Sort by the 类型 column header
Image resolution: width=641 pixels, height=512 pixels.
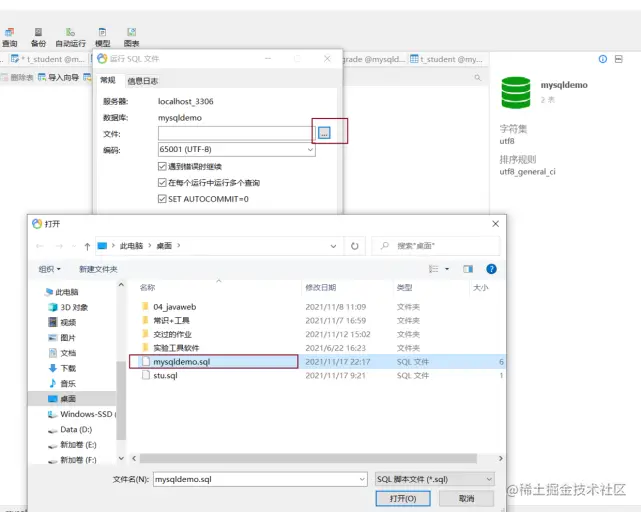click(404, 287)
